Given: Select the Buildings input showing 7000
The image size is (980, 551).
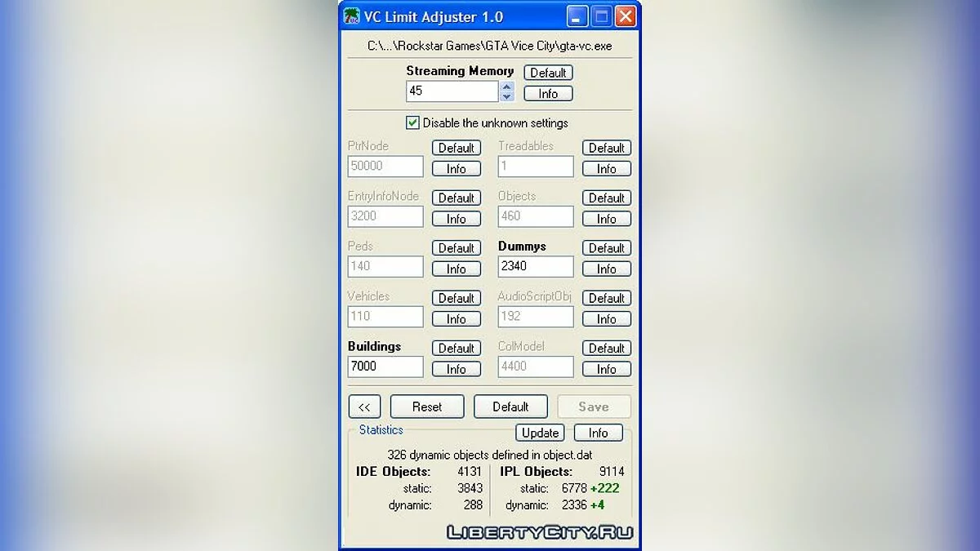Looking at the screenshot, I should [x=385, y=367].
